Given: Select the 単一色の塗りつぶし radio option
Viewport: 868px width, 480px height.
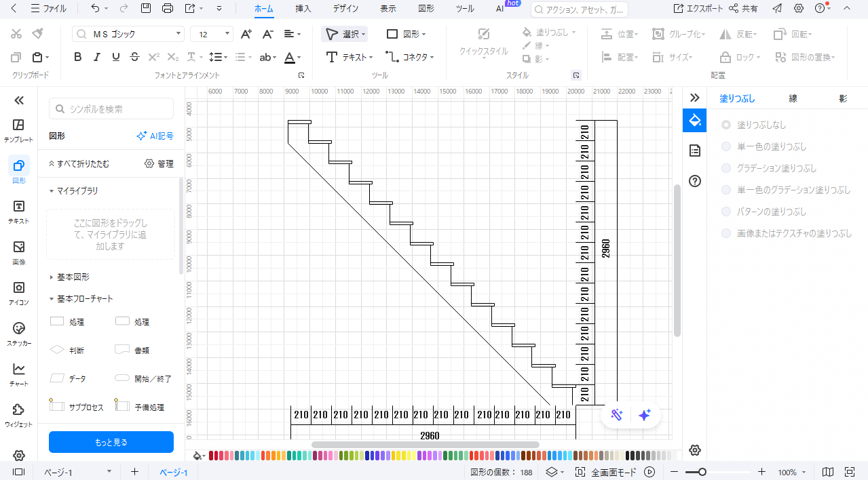Looking at the screenshot, I should (726, 146).
